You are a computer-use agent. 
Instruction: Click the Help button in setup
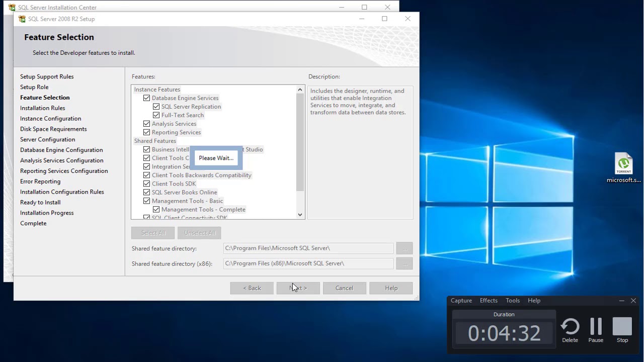(x=391, y=288)
